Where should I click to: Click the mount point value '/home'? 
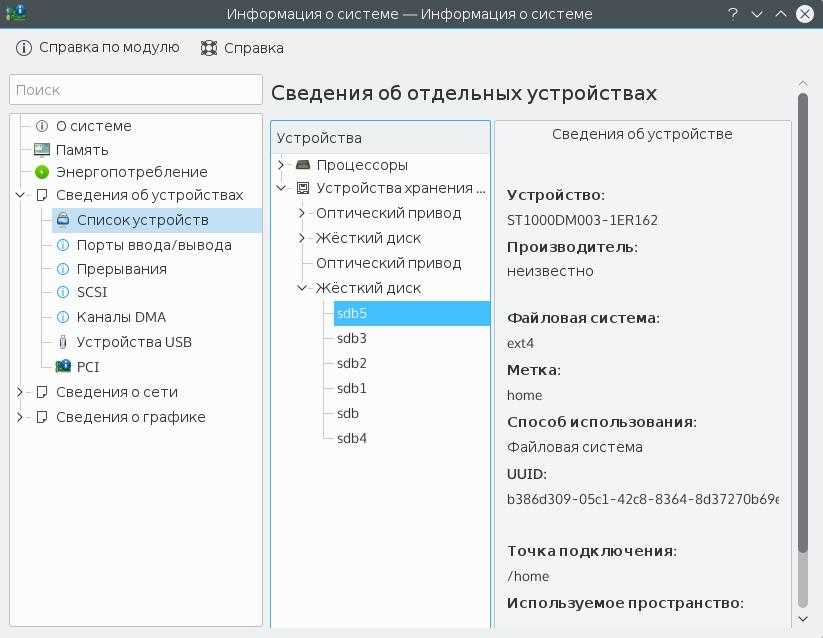click(x=528, y=576)
